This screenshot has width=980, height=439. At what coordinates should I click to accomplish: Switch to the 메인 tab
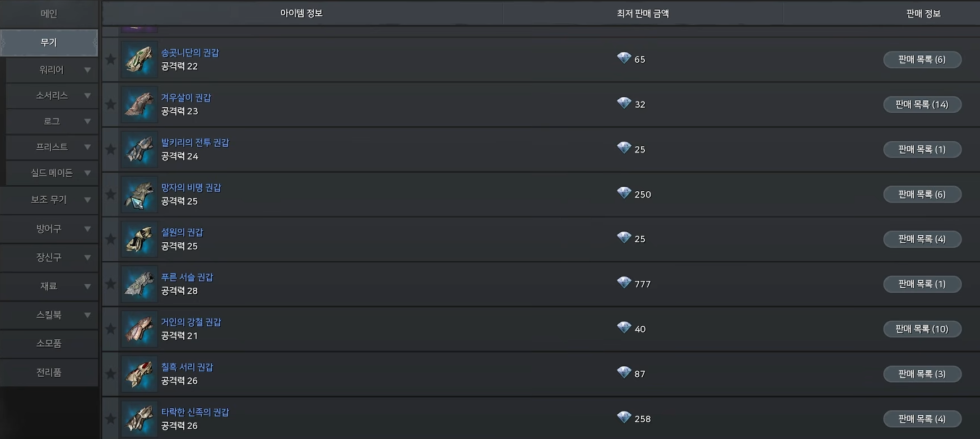click(x=49, y=13)
